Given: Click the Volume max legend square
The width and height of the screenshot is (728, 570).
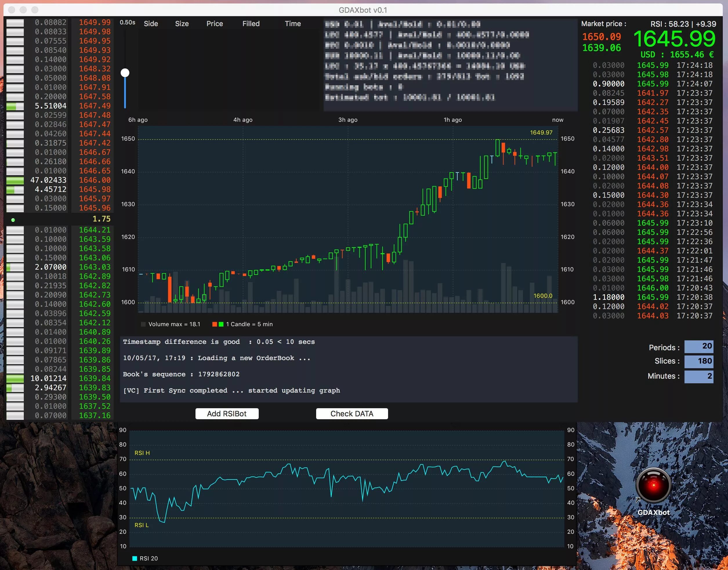Looking at the screenshot, I should coord(143,324).
